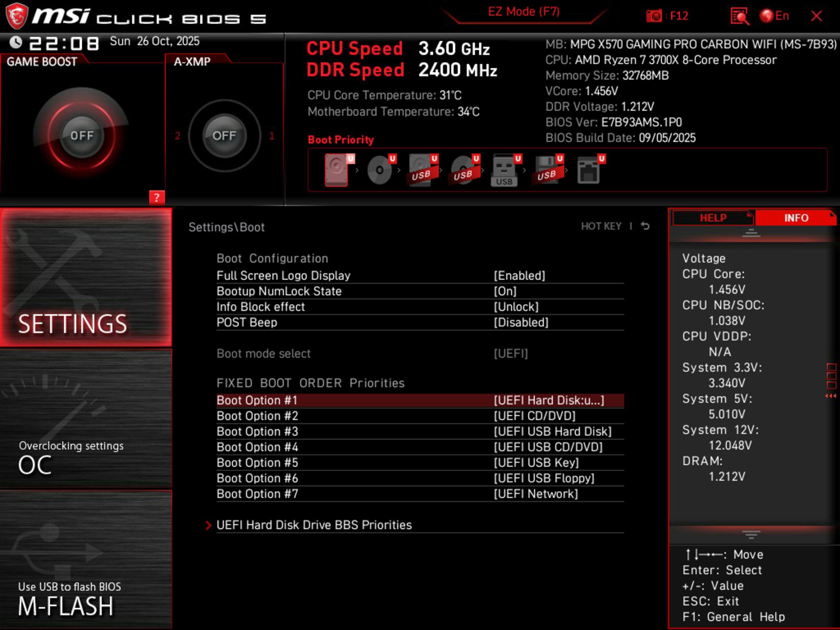This screenshot has width=840, height=630.
Task: Enable the A-XMP memory profile knob
Action: point(224,136)
